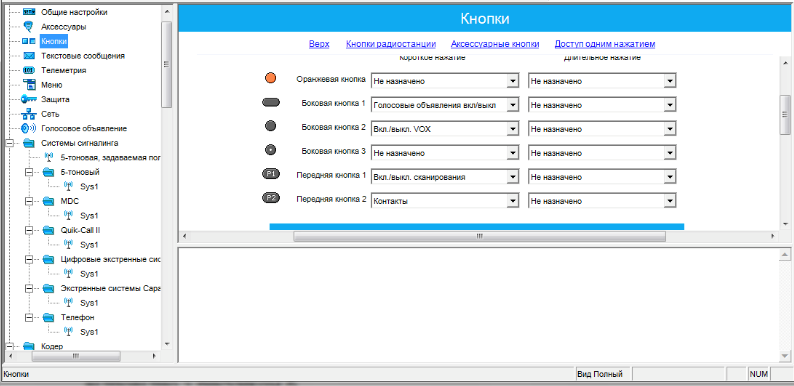Select Sys1 under Телефон
The image size is (794, 386).
pyautogui.click(x=89, y=332)
